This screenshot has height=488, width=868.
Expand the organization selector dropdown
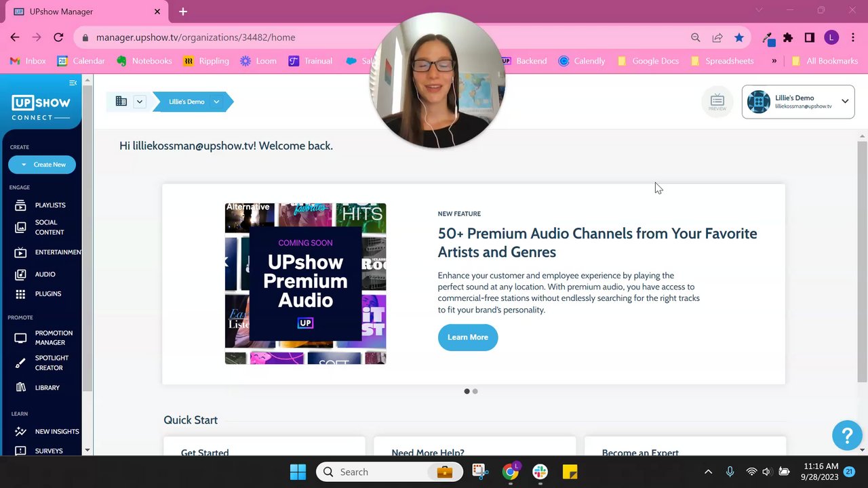pos(139,102)
